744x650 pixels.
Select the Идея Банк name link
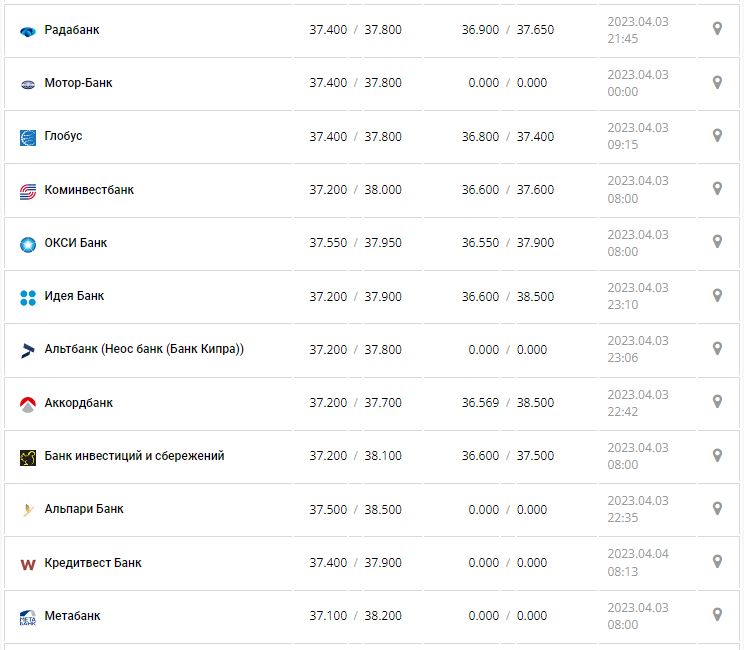(74, 296)
